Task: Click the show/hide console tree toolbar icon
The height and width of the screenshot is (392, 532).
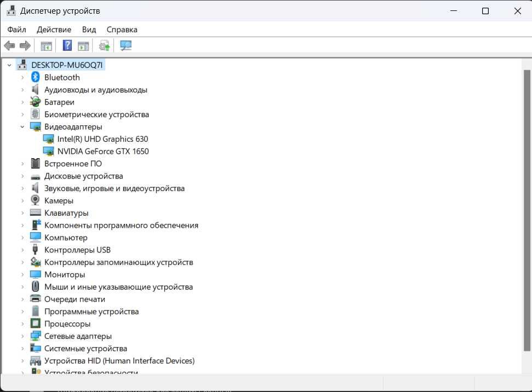Action: pyautogui.click(x=46, y=46)
